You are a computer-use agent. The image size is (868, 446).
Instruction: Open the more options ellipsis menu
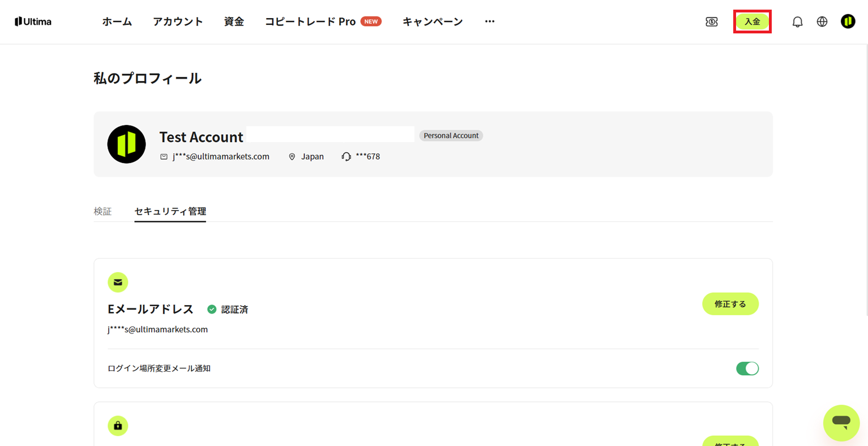tap(490, 22)
